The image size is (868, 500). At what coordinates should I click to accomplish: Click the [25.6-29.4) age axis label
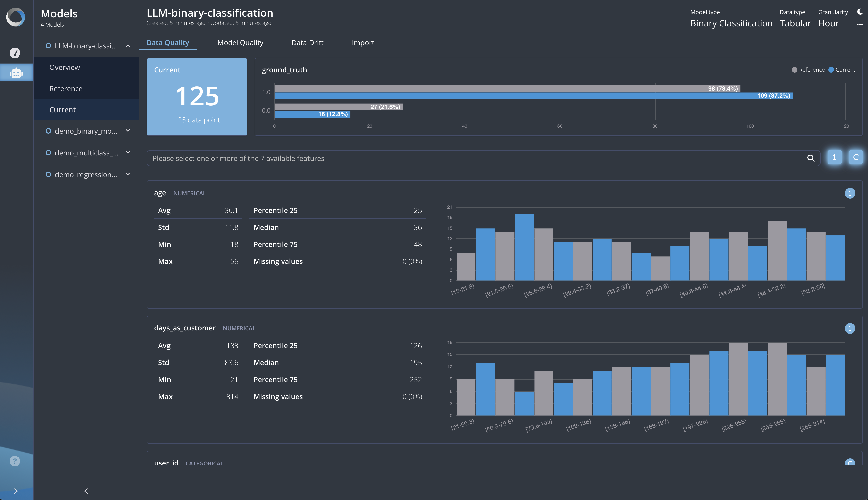click(538, 290)
